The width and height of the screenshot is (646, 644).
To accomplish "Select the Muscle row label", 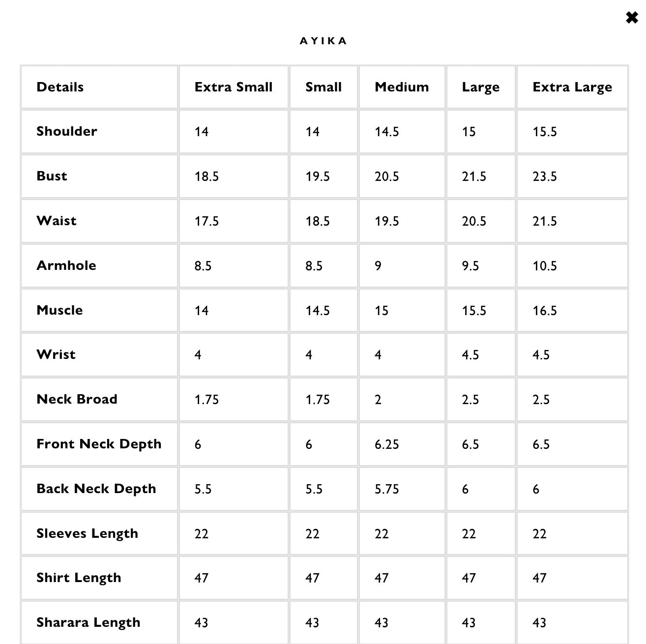I will [59, 310].
